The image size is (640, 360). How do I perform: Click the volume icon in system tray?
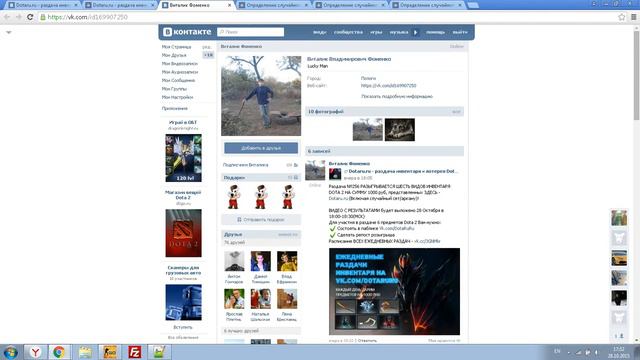click(x=596, y=352)
